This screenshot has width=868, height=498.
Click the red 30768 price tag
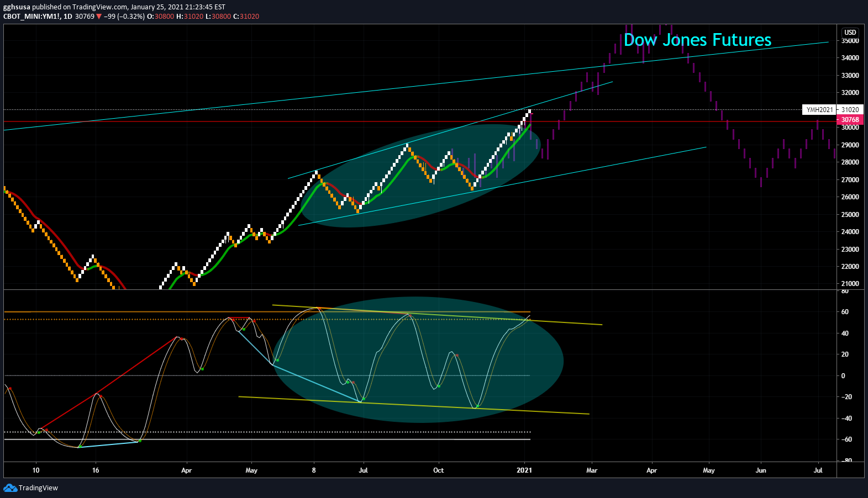click(850, 120)
